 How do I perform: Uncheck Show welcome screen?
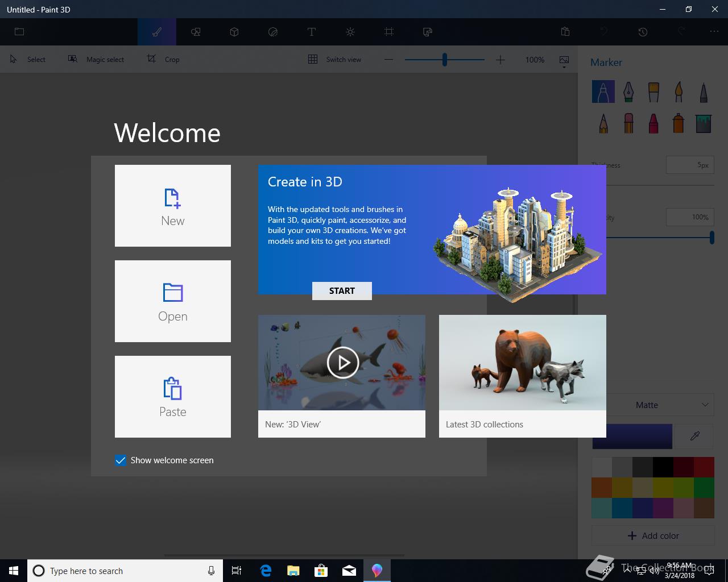[x=121, y=460]
